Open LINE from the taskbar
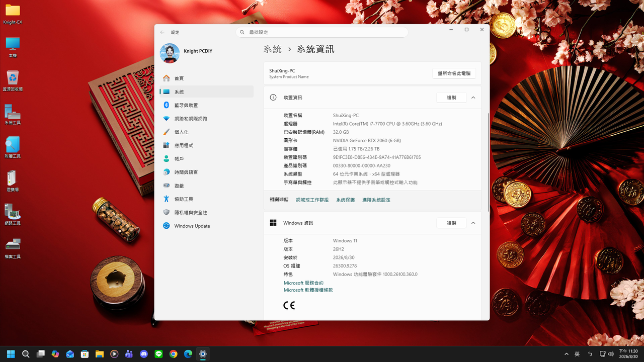This screenshot has width=644, height=362. point(158,354)
